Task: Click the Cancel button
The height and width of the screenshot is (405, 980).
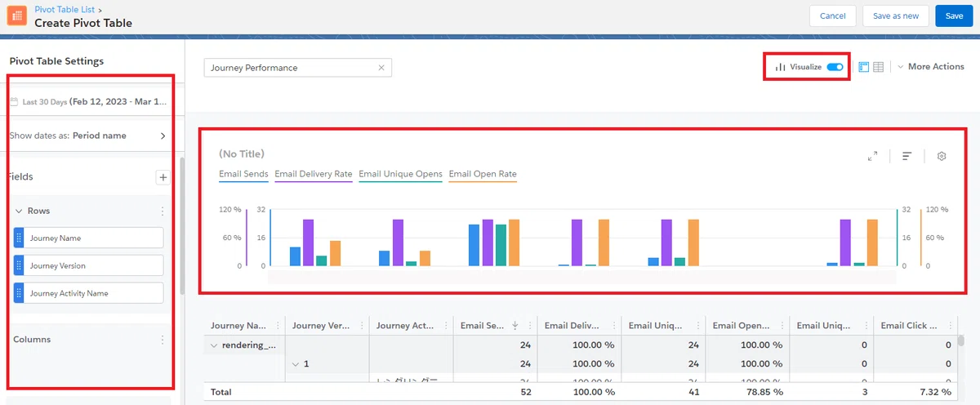Action: [832, 16]
